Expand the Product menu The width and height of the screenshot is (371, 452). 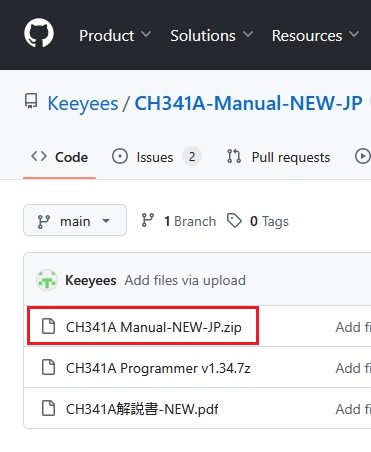pyautogui.click(x=115, y=36)
